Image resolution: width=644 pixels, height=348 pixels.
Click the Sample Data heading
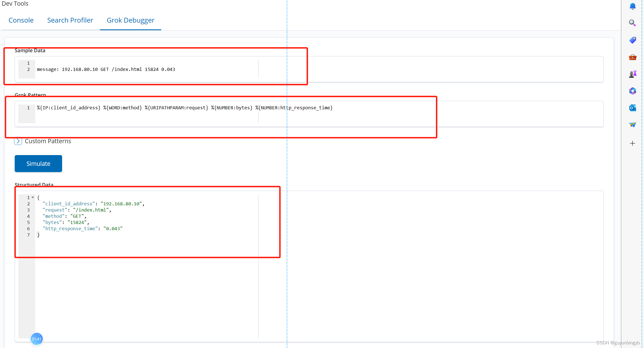coord(30,51)
